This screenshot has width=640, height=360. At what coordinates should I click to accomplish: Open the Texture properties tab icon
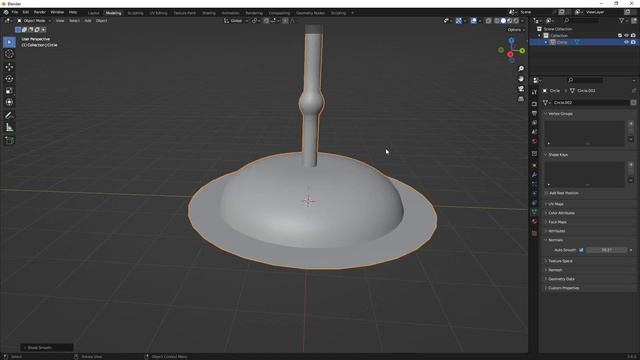pos(534,233)
